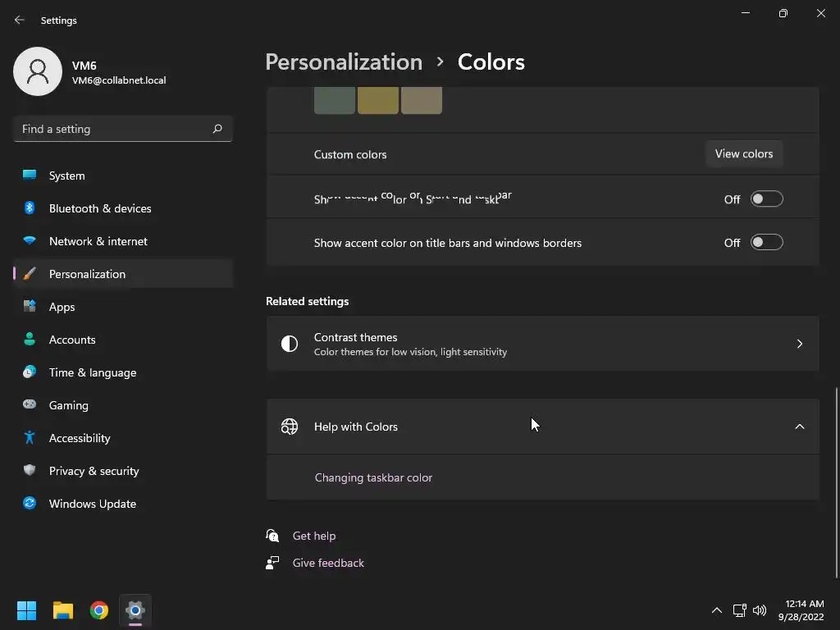Pick the yellow-olive color swatch
840x630 pixels.
click(x=378, y=100)
